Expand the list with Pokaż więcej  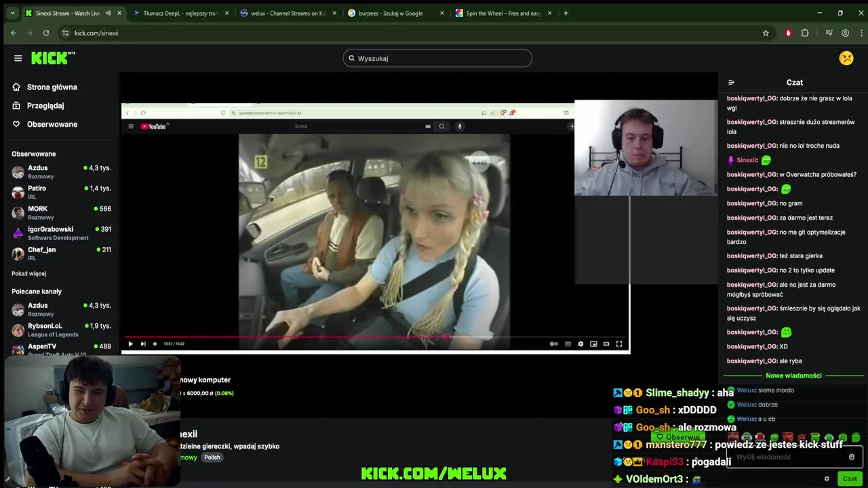tap(28, 273)
